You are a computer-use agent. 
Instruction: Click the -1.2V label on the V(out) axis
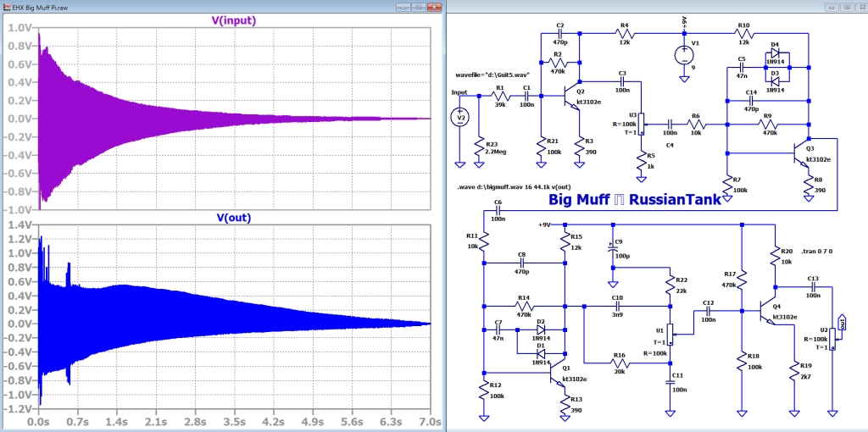19,409
